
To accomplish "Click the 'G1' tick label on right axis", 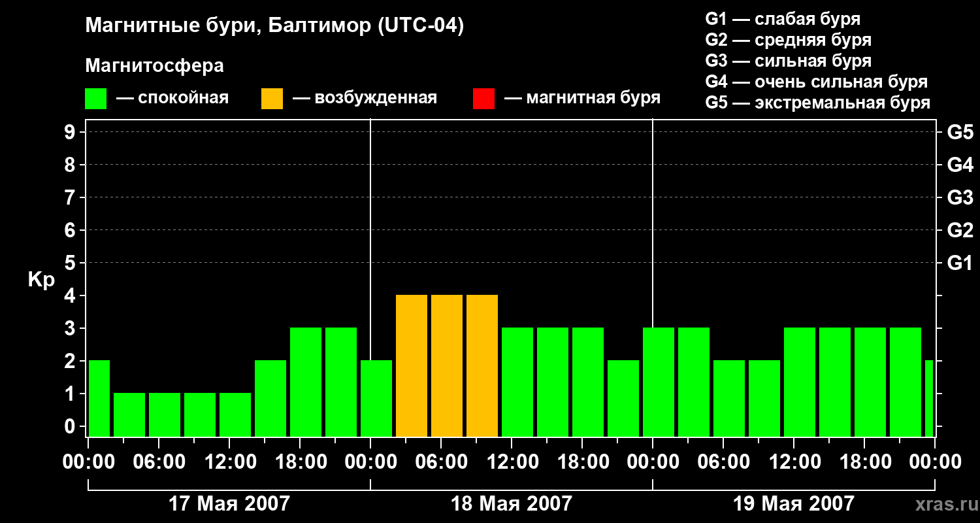I will pos(960,263).
